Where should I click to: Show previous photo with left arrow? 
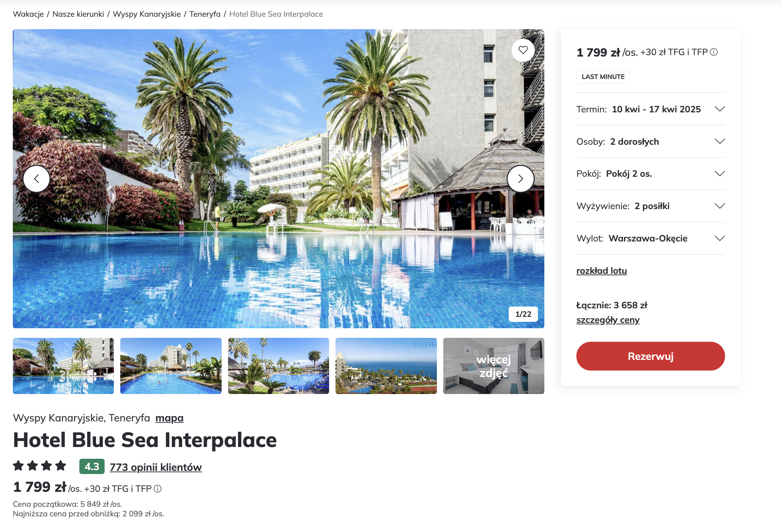tap(36, 179)
